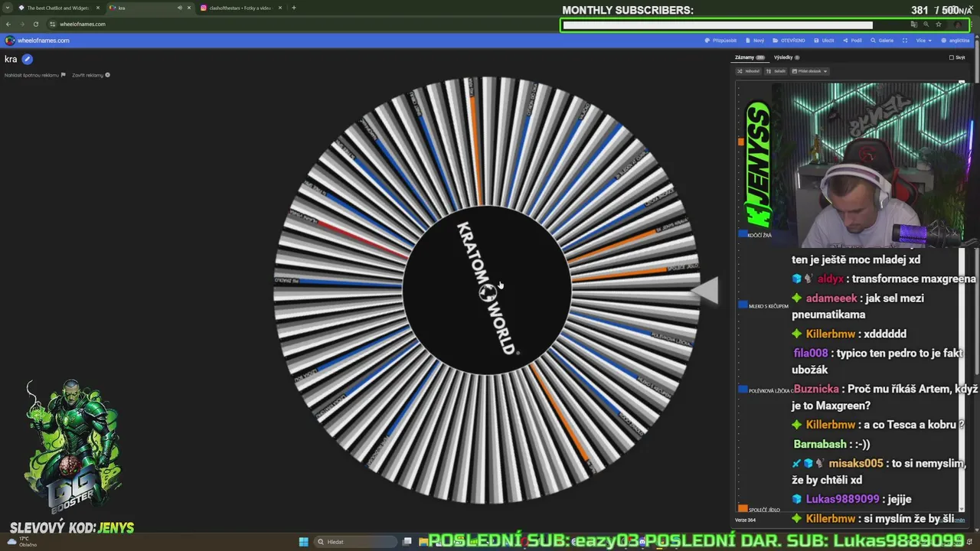Close The best ChatBot and Widgets tab

click(x=98, y=8)
